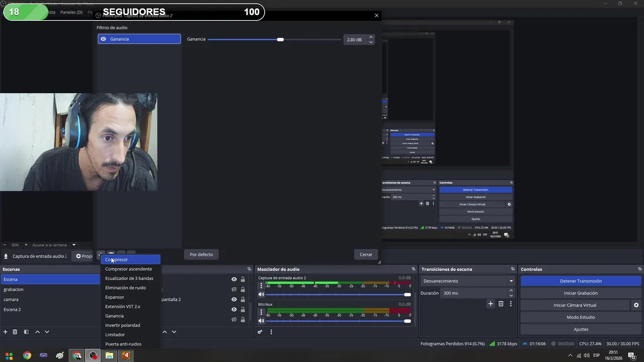Pop out the Controles dock
Viewport: 644px width, 362px height.
tap(640, 269)
